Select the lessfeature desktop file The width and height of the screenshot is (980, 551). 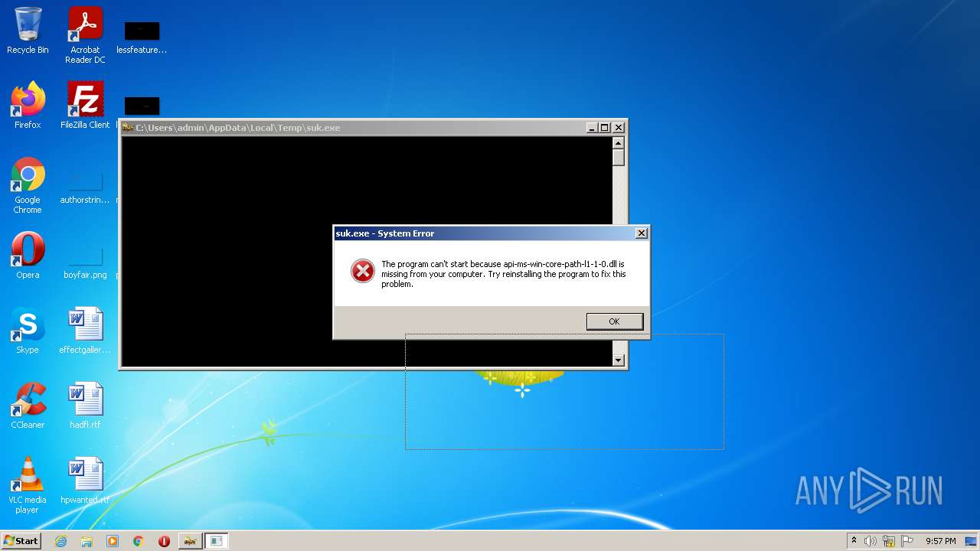142,37
